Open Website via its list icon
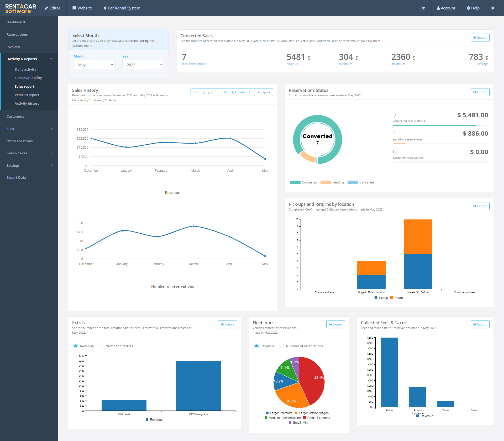 coord(74,8)
